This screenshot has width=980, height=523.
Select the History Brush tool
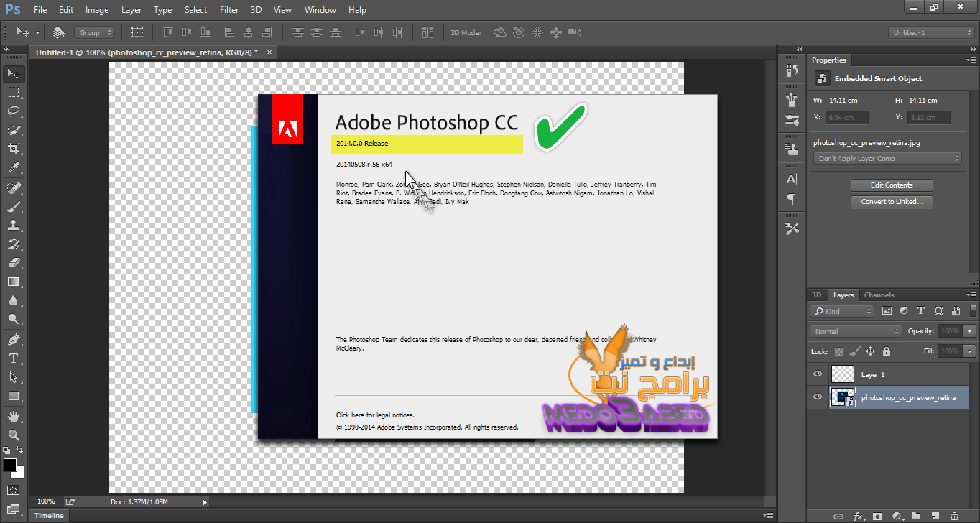[14, 244]
